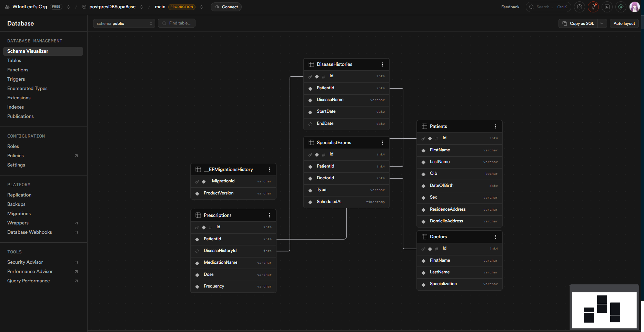Open the user avatar menu
644x332 pixels.
pos(635,7)
